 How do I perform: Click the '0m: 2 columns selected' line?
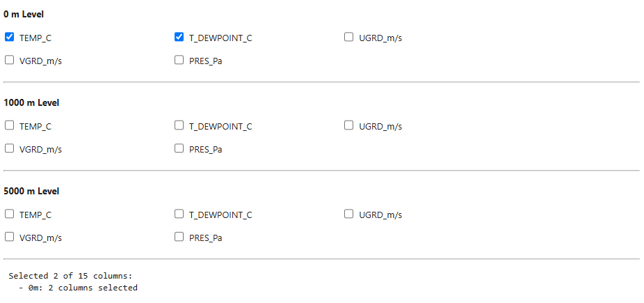pyautogui.click(x=83, y=288)
